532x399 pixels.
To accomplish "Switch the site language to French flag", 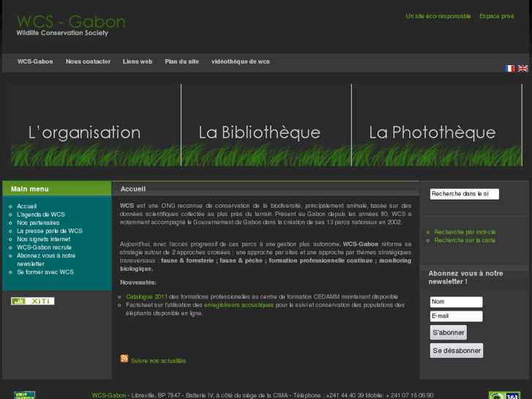I will click(x=509, y=68).
